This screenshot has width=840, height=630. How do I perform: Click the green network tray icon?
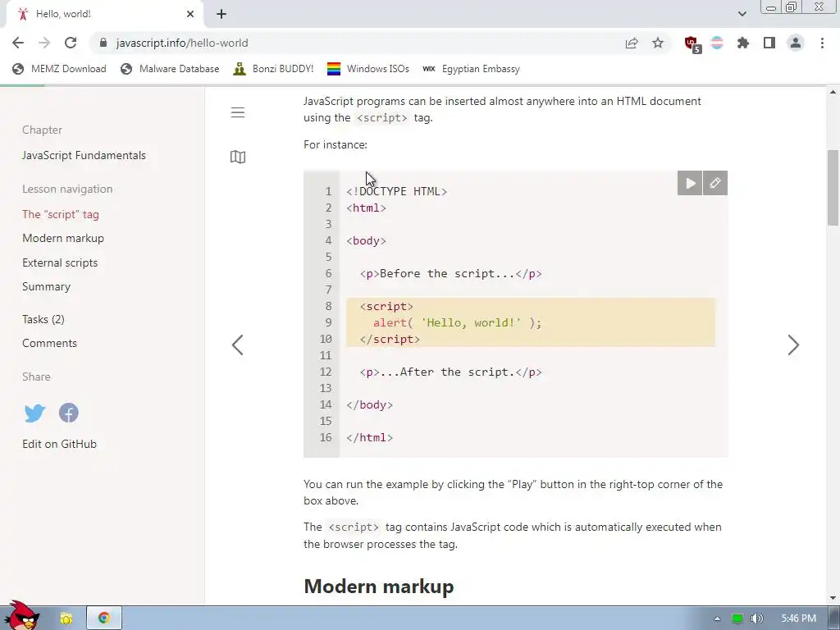click(737, 619)
